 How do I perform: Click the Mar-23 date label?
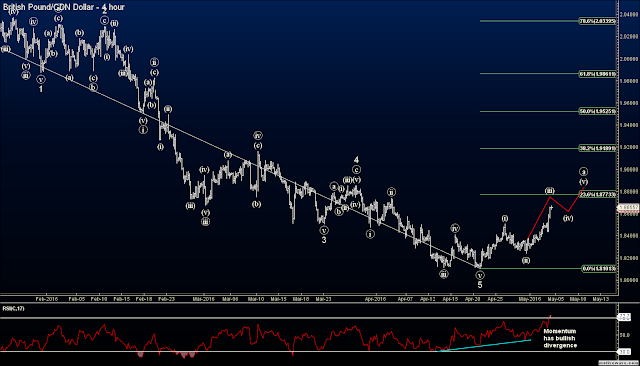pyautogui.click(x=323, y=299)
